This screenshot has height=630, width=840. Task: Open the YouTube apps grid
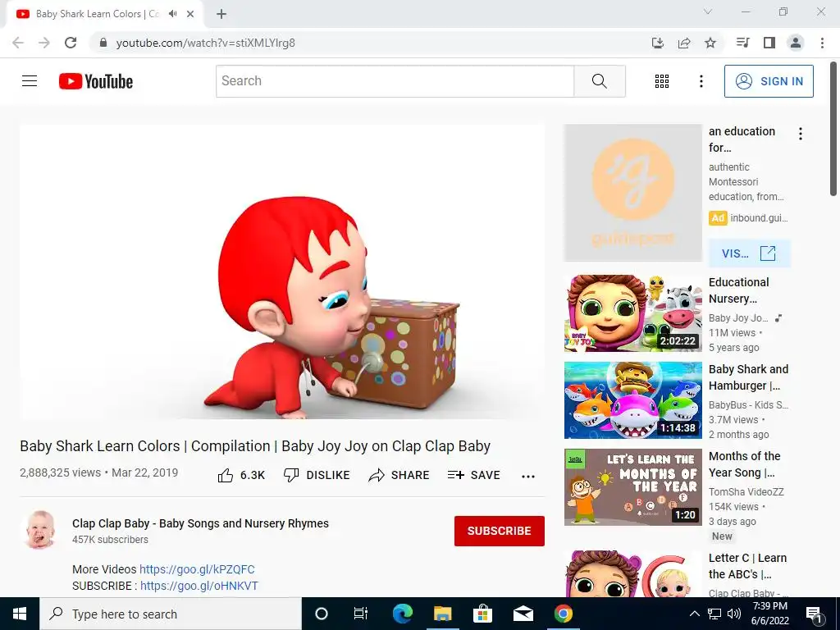pyautogui.click(x=662, y=81)
